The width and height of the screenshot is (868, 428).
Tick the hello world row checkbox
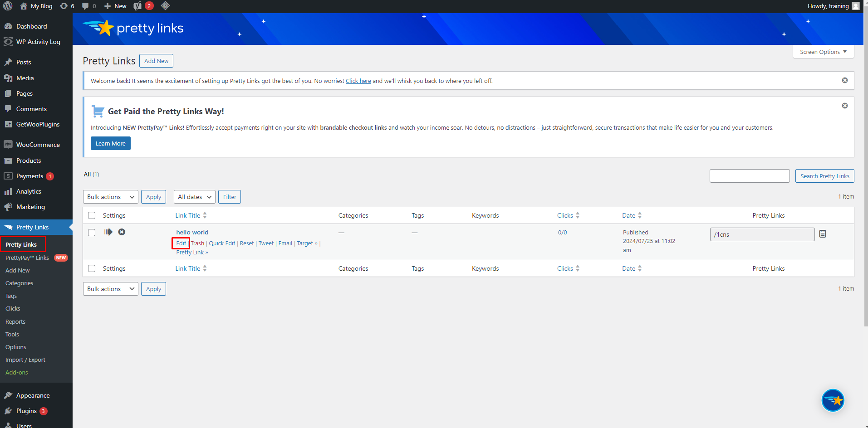[x=92, y=233]
